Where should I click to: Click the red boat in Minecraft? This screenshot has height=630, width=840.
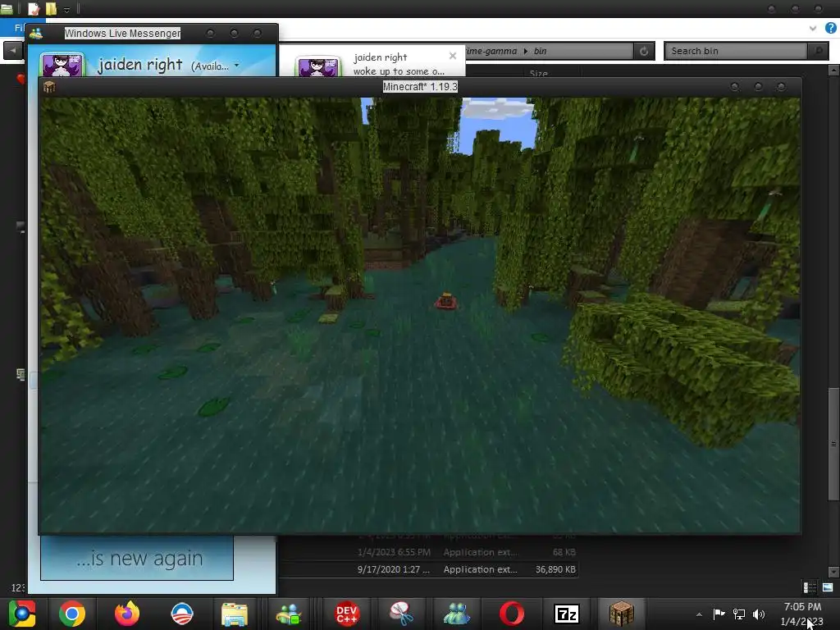[x=445, y=302]
